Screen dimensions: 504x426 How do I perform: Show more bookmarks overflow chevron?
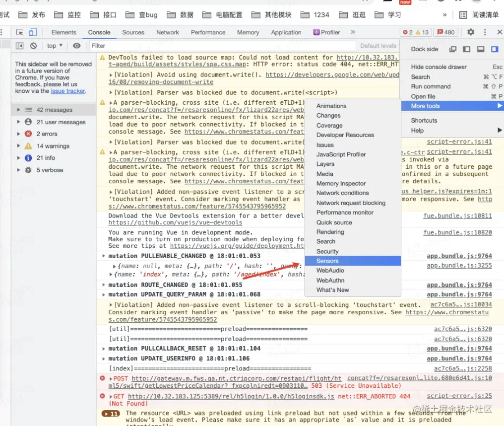[x=444, y=15]
